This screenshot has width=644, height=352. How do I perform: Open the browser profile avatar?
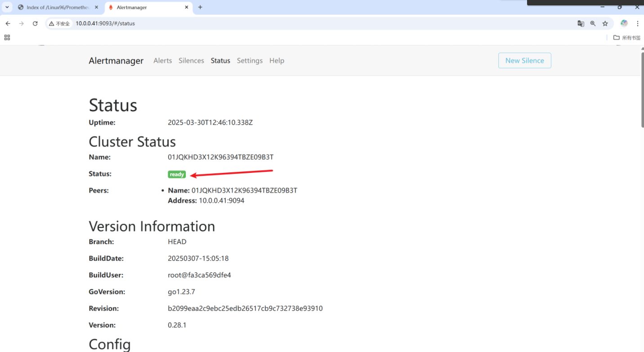pyautogui.click(x=624, y=23)
